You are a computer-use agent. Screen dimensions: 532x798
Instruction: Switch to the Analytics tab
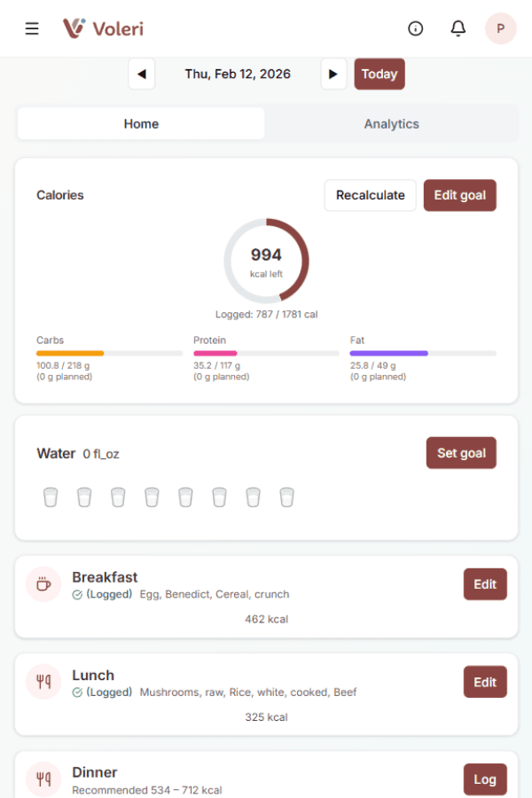391,123
